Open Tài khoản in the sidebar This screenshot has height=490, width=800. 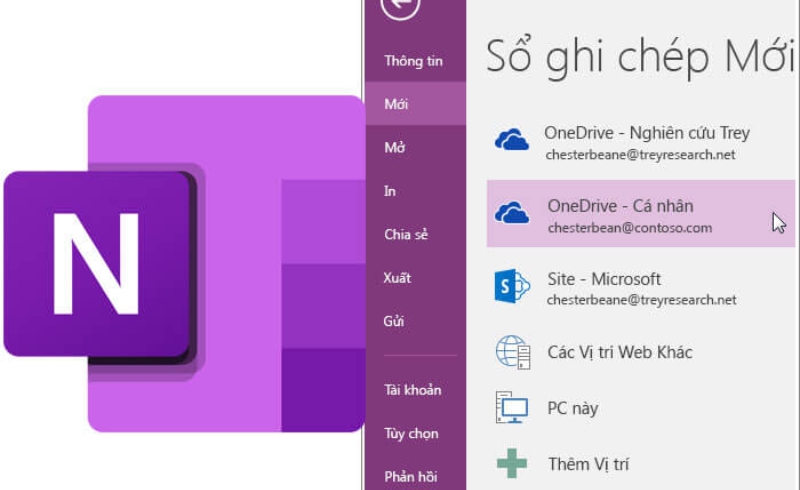[x=415, y=390]
